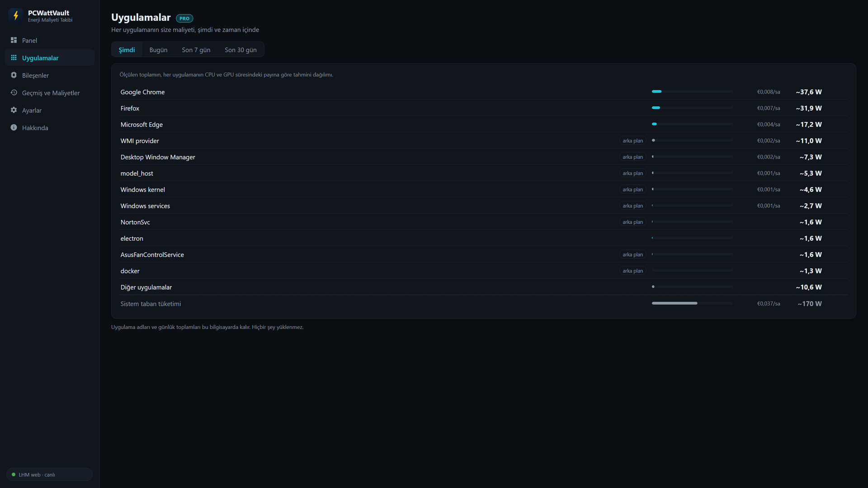868x488 pixels.
Task: Open the Panel dashboard icon
Action: [14, 40]
